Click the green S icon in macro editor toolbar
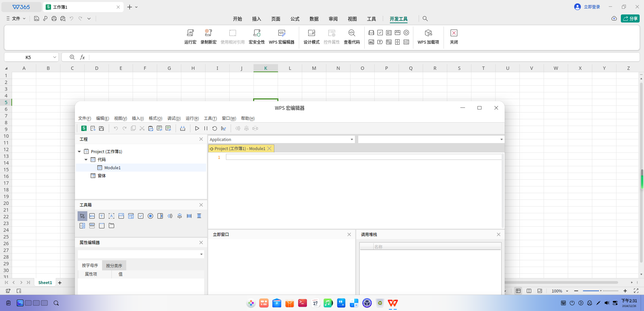Screen dimensions: 644x311 tap(84, 128)
